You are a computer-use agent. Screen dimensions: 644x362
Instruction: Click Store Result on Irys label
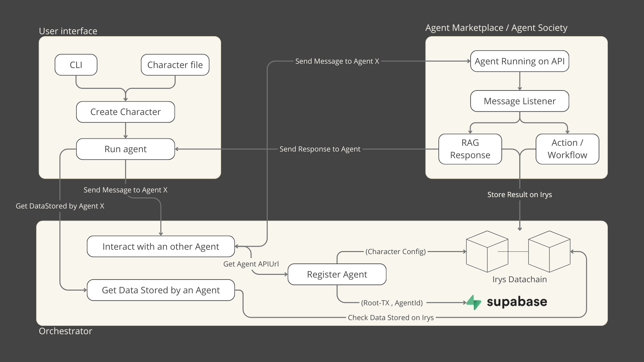coord(520,194)
